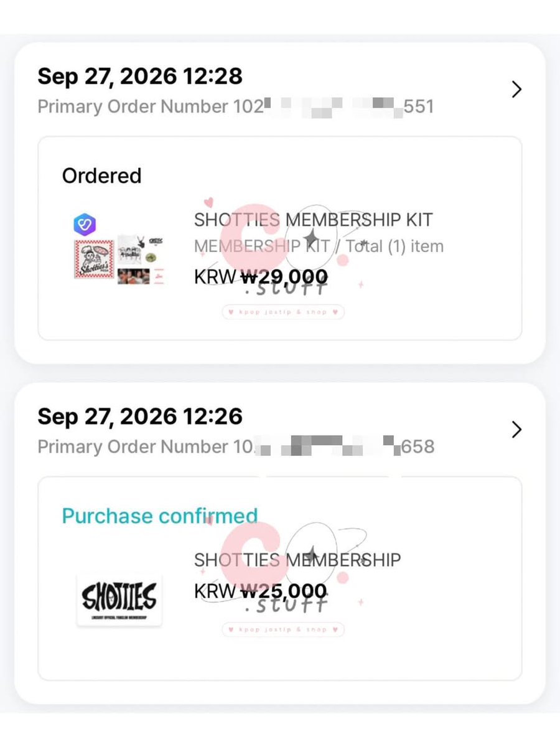The image size is (560, 747).
Task: Click the KRW ₩25,000 price
Action: pos(261,590)
